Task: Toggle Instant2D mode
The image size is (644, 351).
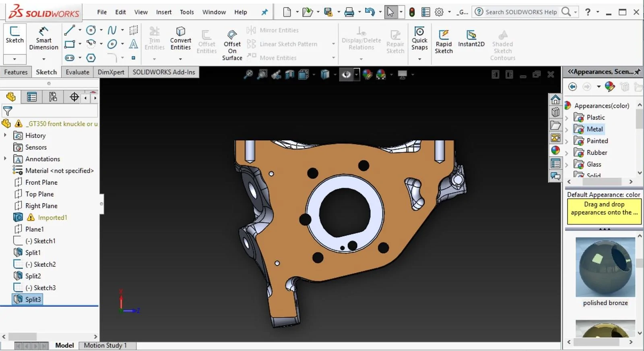Action: click(x=471, y=38)
